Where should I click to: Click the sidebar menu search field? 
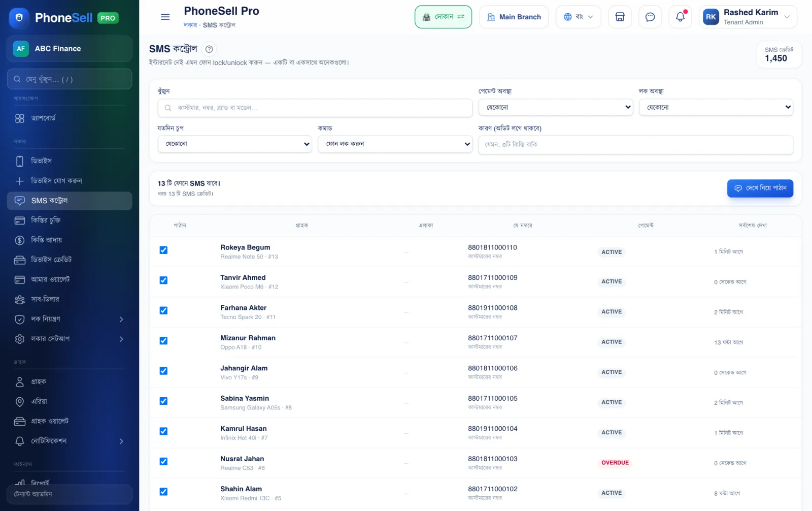point(70,79)
